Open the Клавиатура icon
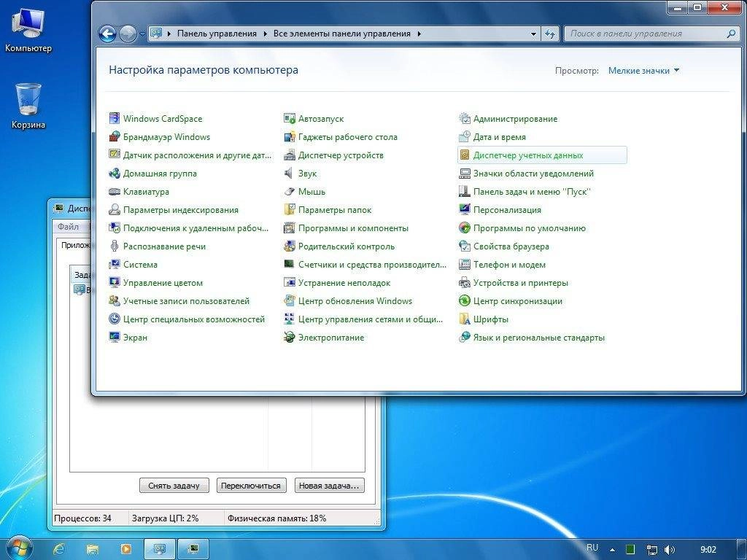747x560 pixels. 115,192
